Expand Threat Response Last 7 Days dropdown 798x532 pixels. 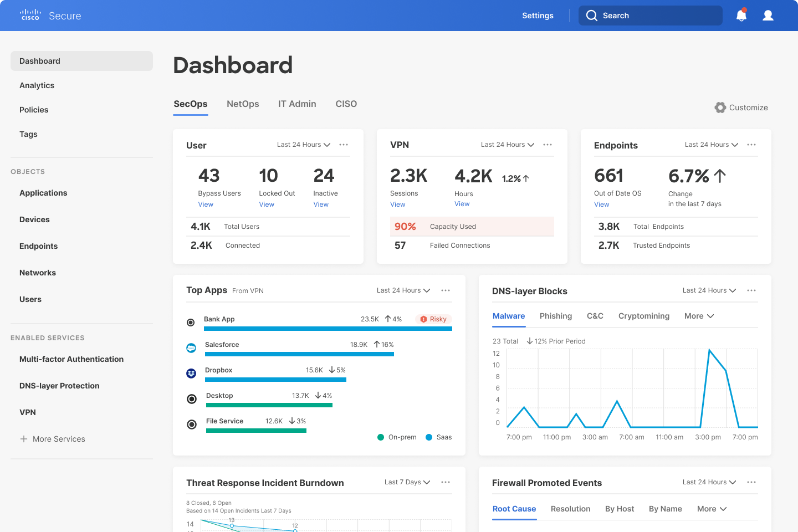point(407,482)
